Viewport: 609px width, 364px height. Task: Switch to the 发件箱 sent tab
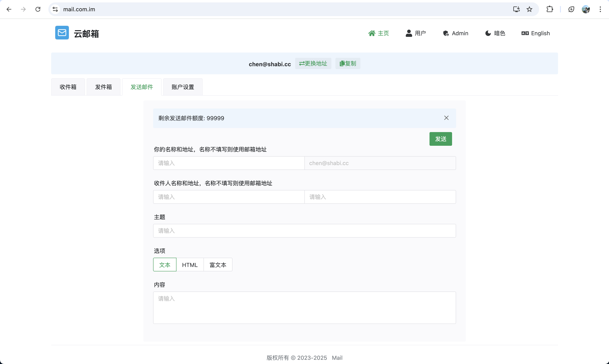pos(104,87)
